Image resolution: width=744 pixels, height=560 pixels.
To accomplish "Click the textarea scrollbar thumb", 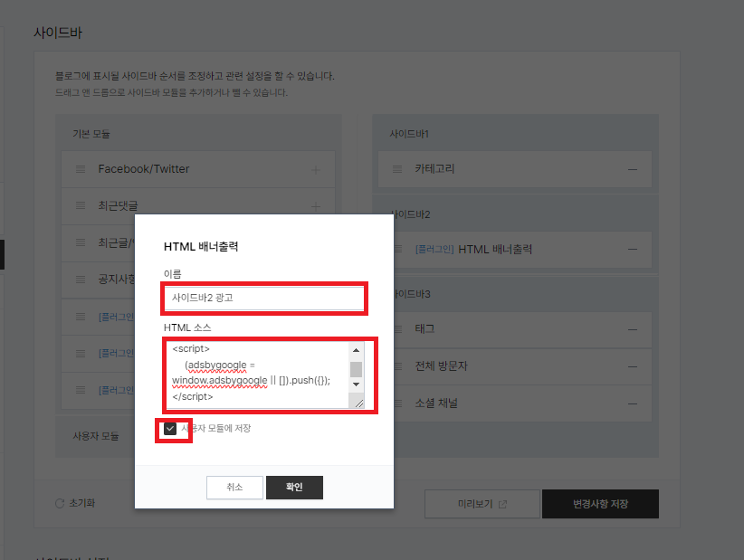I will click(357, 369).
